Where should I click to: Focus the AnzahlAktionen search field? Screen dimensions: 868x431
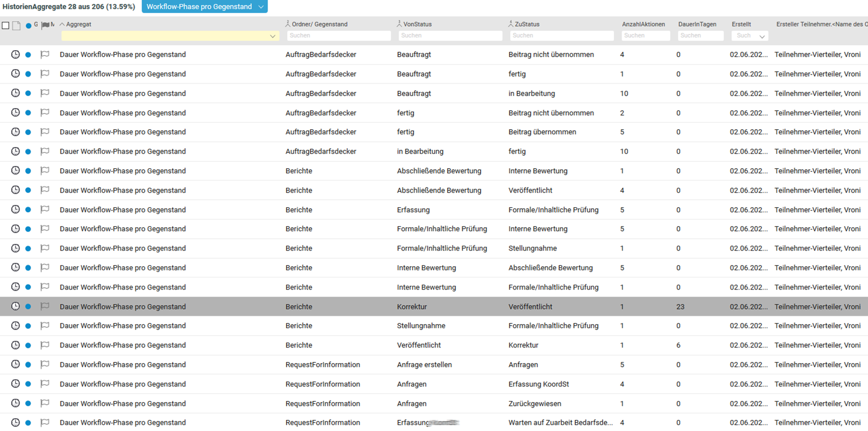[x=646, y=36]
